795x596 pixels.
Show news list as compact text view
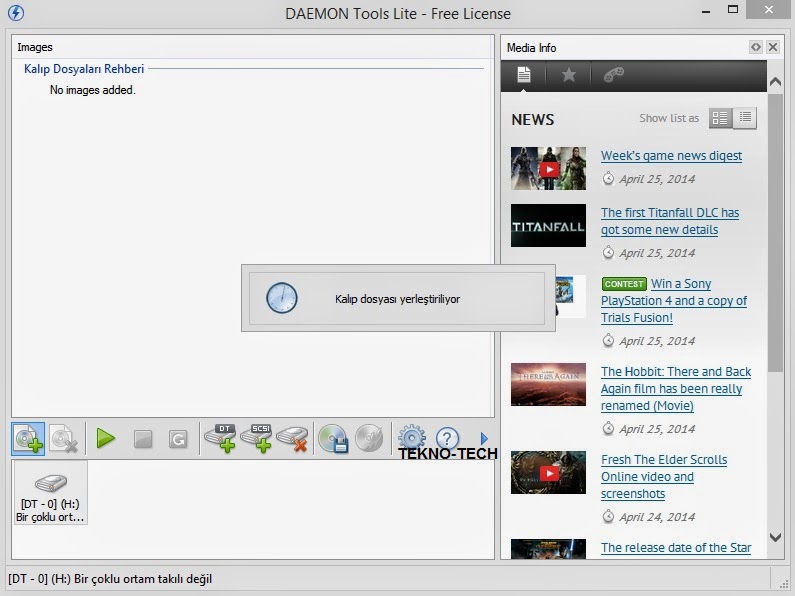745,118
